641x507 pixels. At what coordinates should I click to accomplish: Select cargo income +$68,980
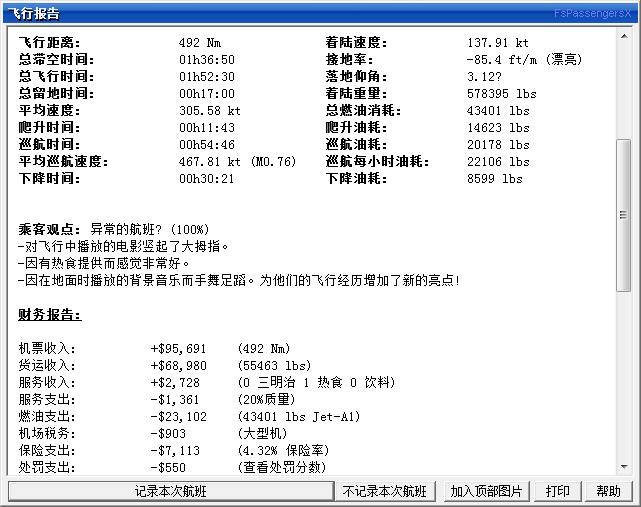point(179,366)
